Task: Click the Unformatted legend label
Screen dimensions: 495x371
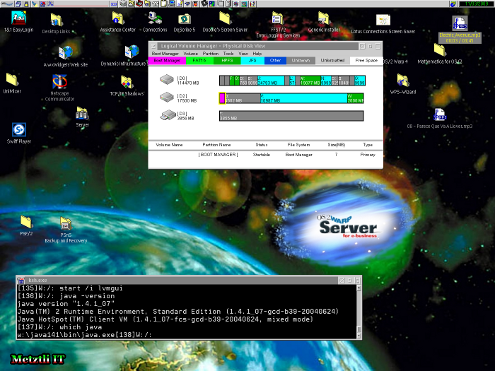Action: [332, 60]
